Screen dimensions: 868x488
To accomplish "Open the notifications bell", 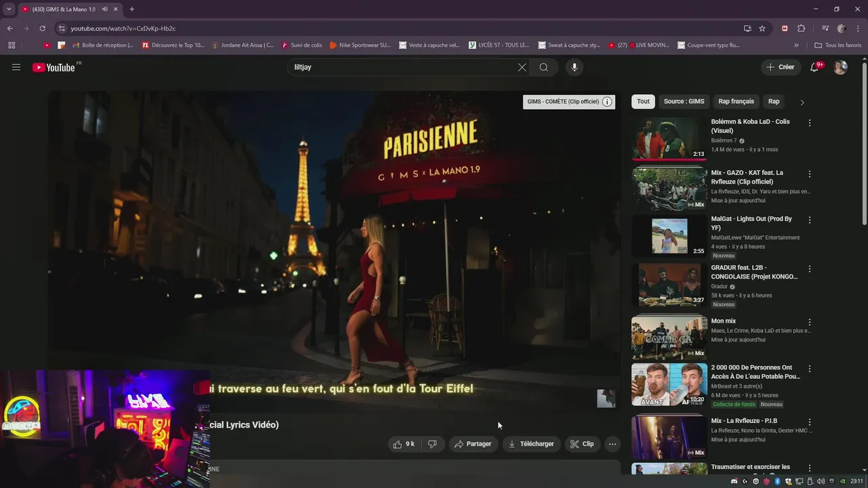I will (814, 67).
